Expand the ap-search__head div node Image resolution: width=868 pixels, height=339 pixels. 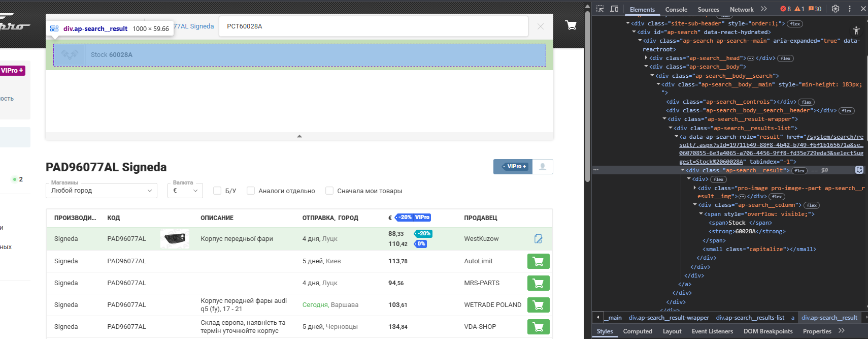(646, 58)
